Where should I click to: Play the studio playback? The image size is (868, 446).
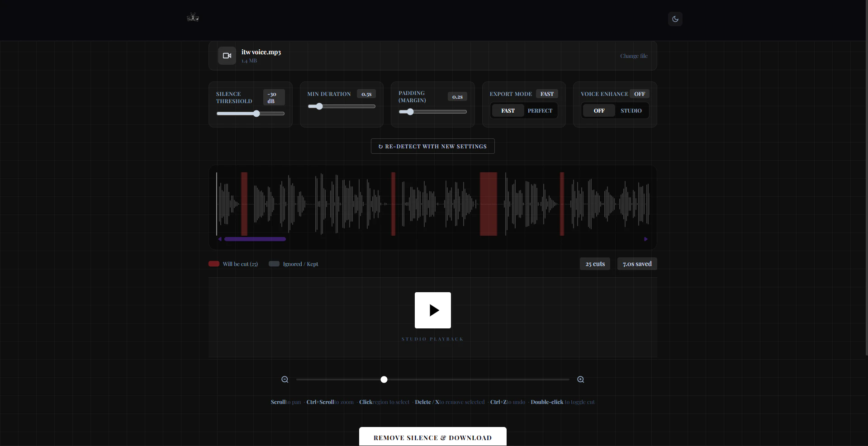point(433,310)
